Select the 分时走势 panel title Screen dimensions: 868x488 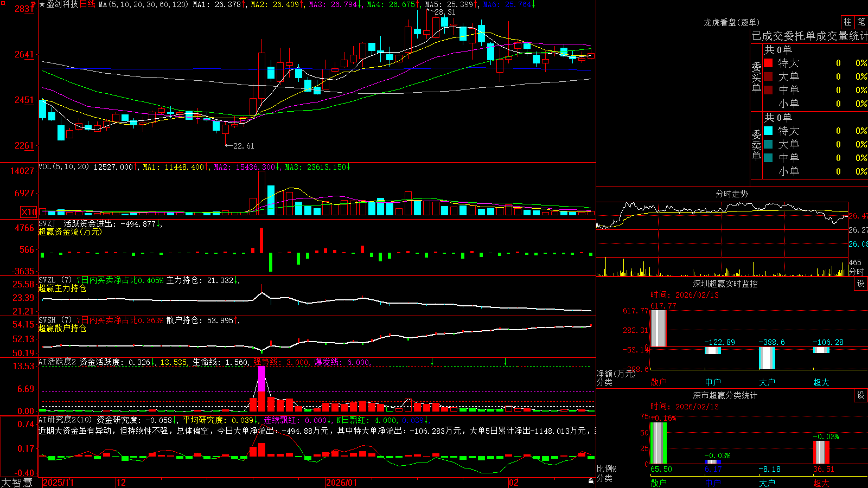731,194
